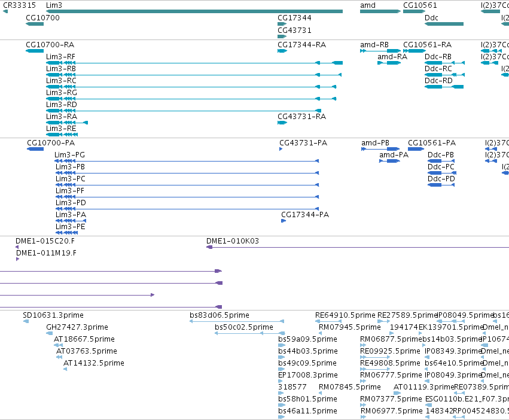Select protein CG43731-PA label
This screenshot has width=509, height=420.
303,143
